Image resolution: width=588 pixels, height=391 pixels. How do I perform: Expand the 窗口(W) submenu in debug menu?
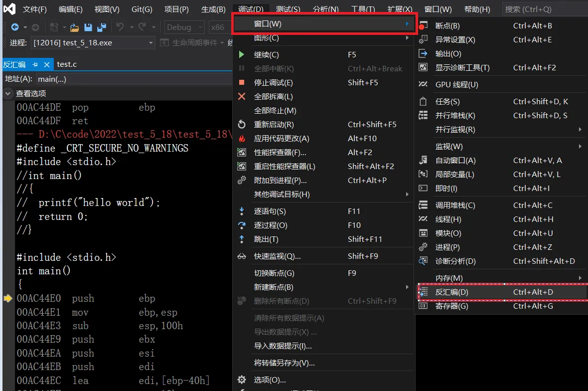323,23
